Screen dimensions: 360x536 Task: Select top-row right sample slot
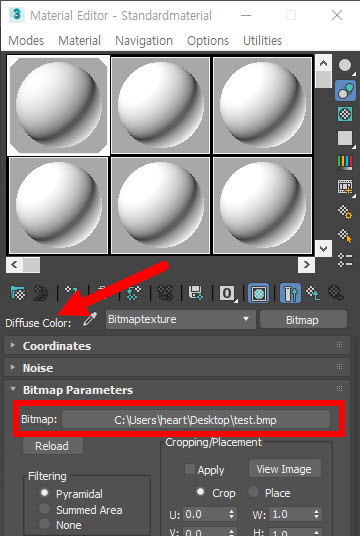point(262,105)
